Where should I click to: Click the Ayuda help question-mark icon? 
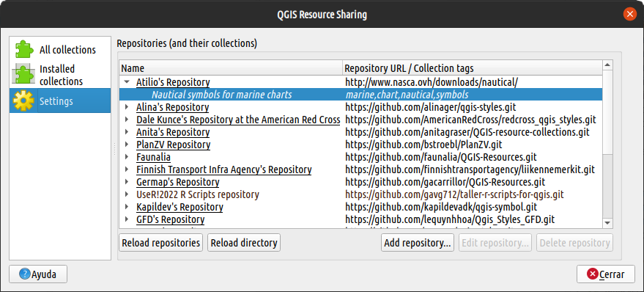click(25, 274)
